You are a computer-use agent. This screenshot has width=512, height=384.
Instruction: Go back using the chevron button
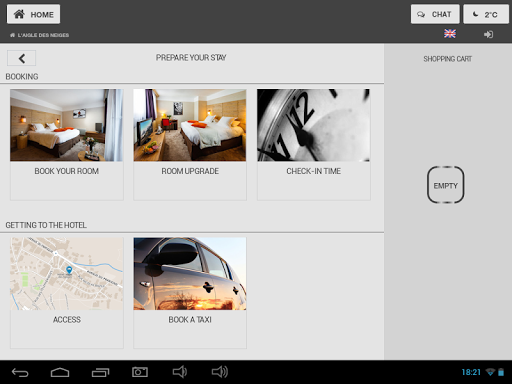tap(22, 58)
